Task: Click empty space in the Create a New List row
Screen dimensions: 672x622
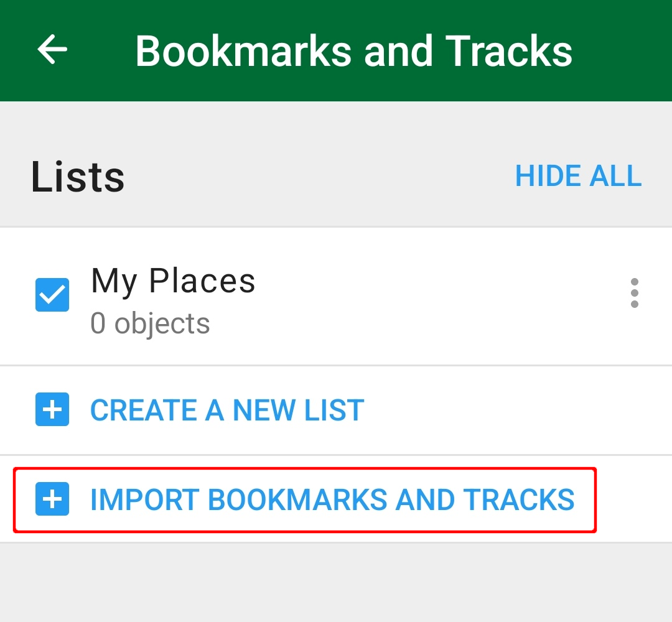Action: coord(515,410)
